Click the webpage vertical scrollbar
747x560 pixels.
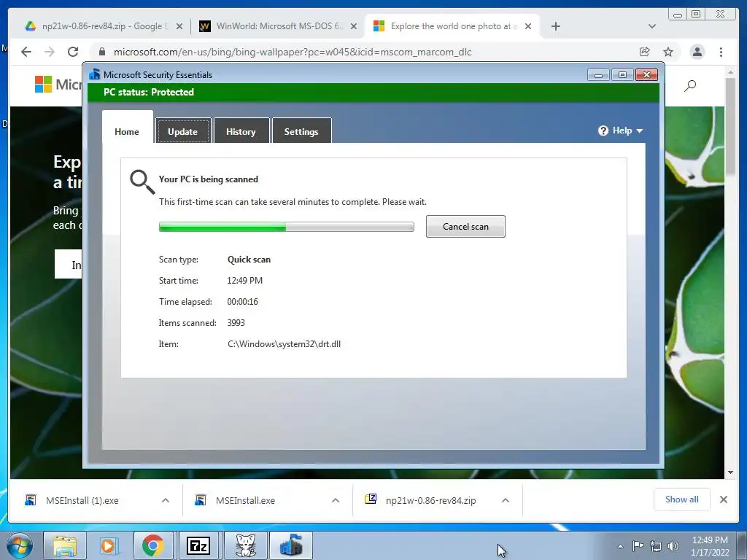730,128
